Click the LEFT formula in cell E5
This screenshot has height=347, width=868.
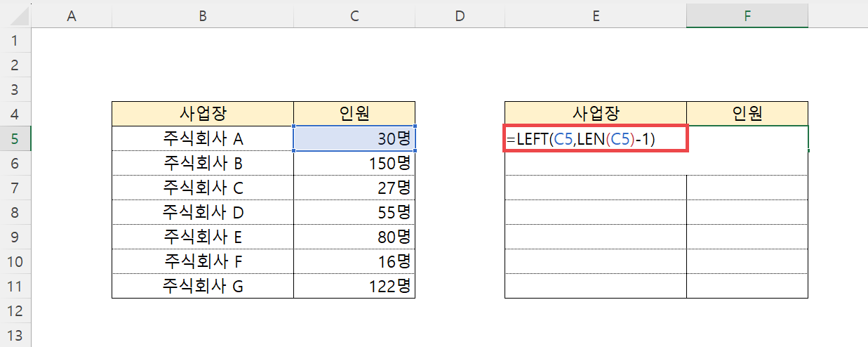tap(596, 138)
